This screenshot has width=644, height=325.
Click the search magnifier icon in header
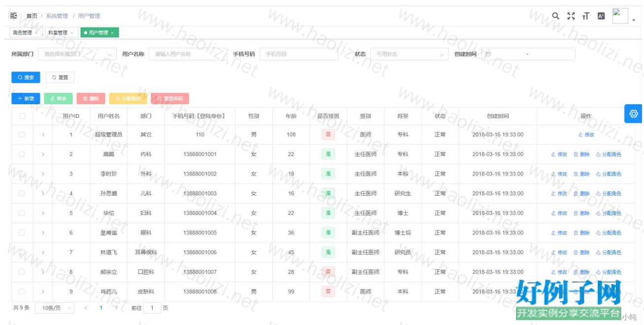555,16
